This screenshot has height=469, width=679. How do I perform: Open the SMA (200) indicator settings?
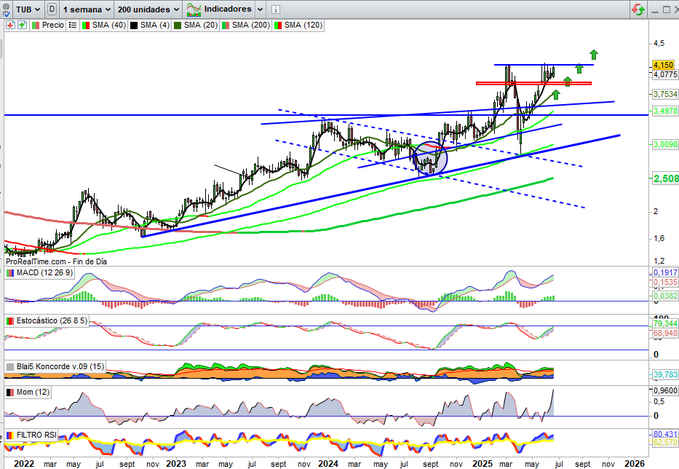251,25
